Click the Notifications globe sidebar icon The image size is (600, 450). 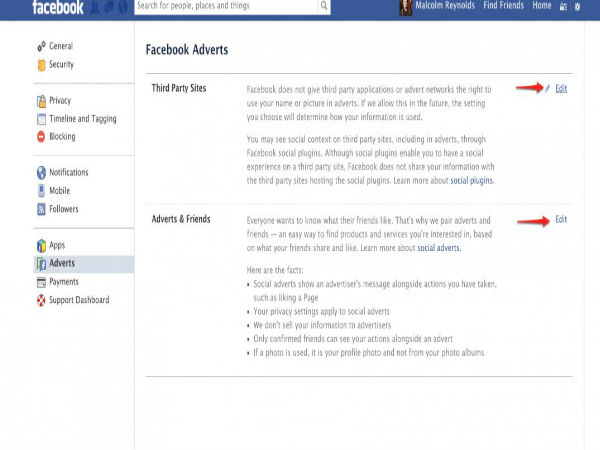(41, 173)
